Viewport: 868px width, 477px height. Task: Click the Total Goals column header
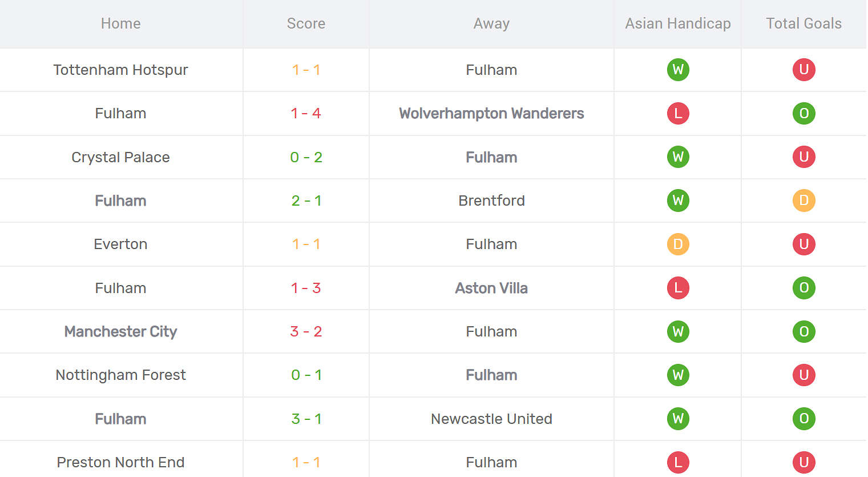pos(804,23)
